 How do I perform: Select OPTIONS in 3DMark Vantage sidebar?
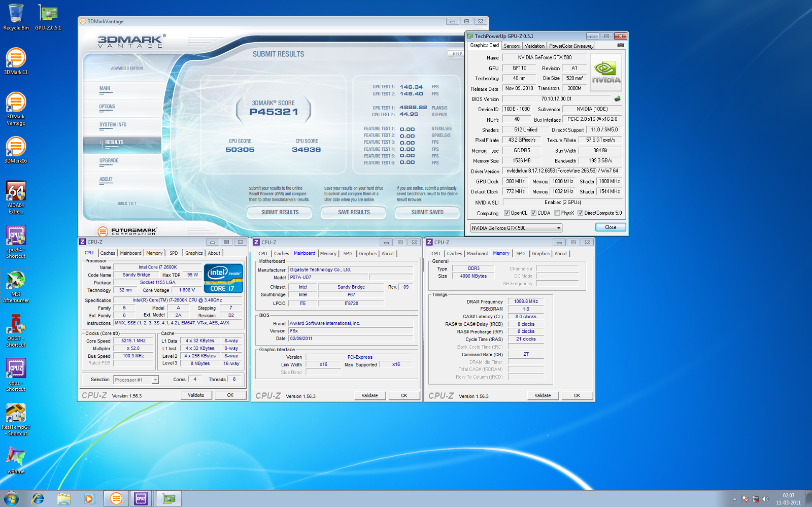click(x=107, y=107)
